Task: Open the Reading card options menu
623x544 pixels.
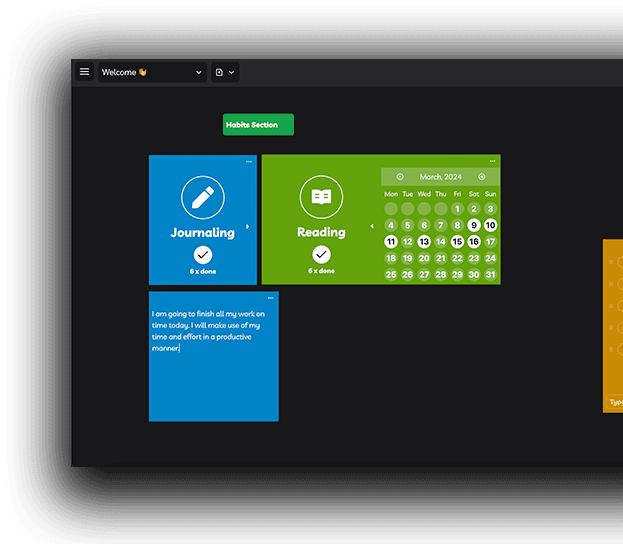Action: pos(492,161)
